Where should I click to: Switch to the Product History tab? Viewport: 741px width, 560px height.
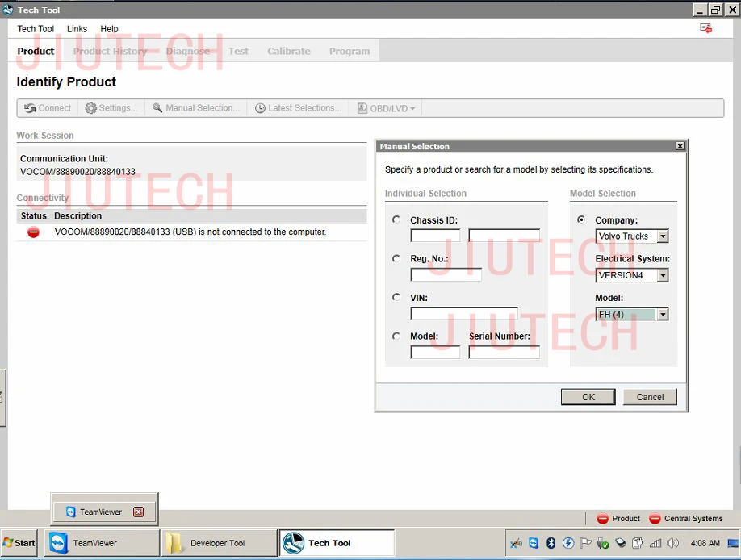click(111, 50)
